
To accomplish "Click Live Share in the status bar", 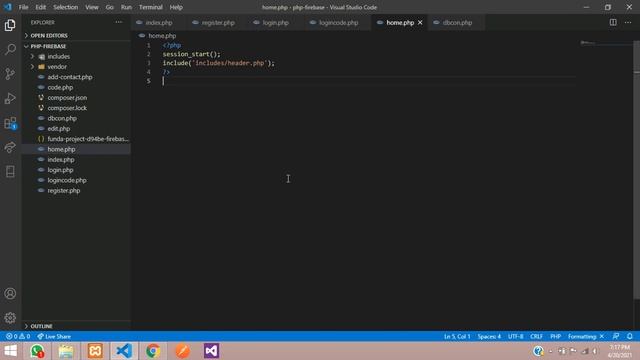I will tap(54, 336).
